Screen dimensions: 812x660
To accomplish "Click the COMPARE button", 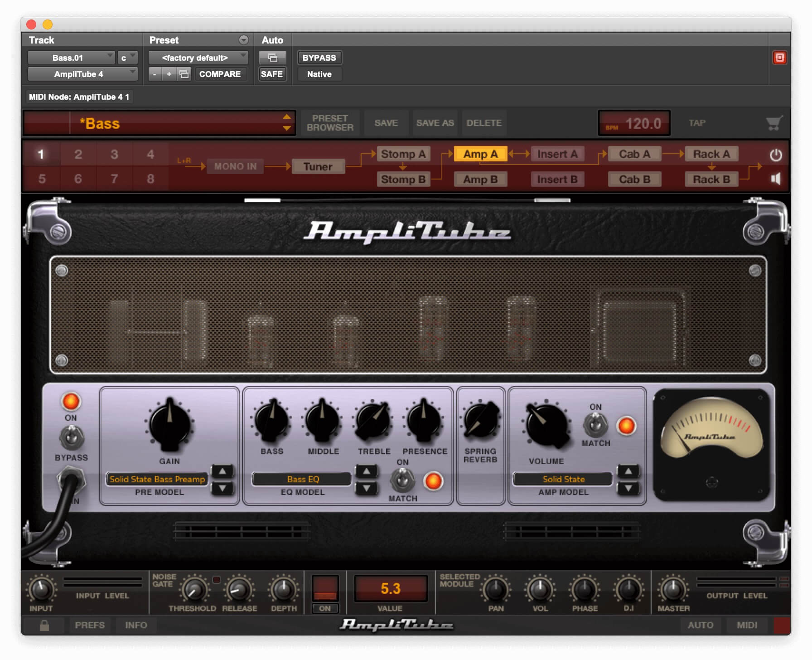I will coord(220,74).
